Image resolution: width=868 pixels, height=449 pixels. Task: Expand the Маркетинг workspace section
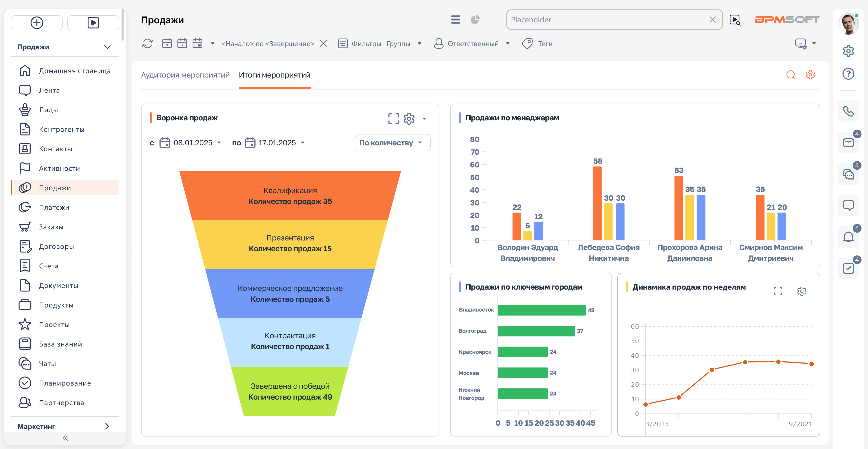click(x=107, y=426)
